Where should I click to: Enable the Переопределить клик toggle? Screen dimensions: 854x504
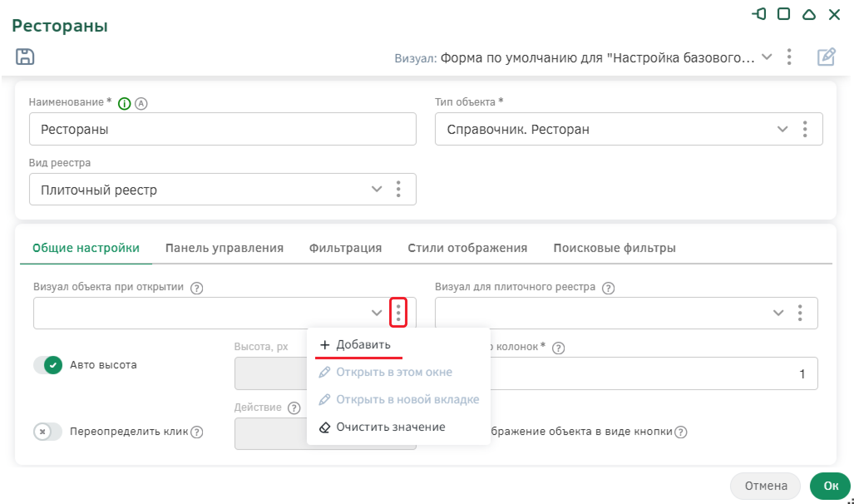(48, 432)
